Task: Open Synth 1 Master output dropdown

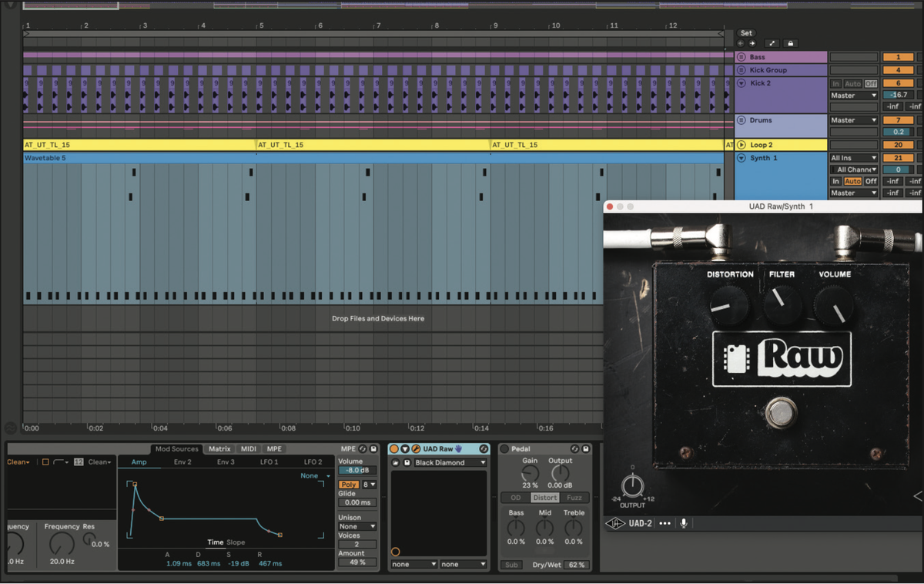Action: point(854,193)
